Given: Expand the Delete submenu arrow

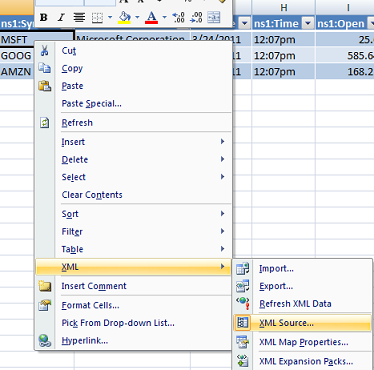Looking at the screenshot, I should click(x=223, y=159).
